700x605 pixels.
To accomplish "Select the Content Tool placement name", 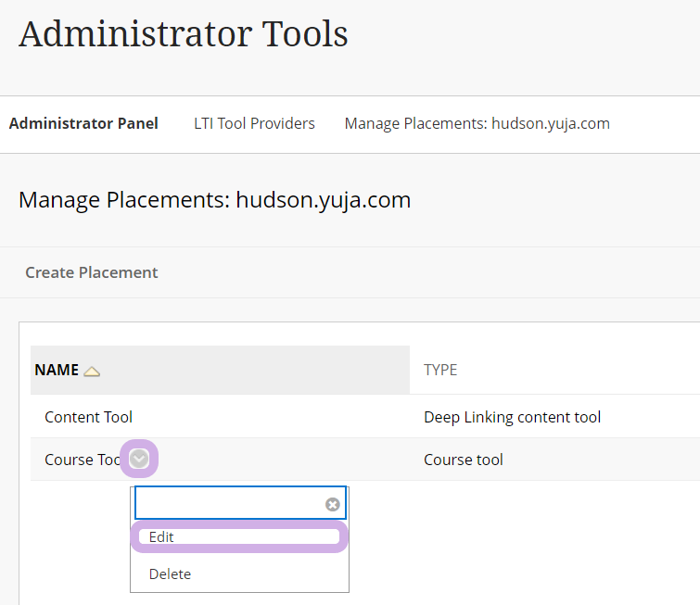I will click(x=88, y=417).
